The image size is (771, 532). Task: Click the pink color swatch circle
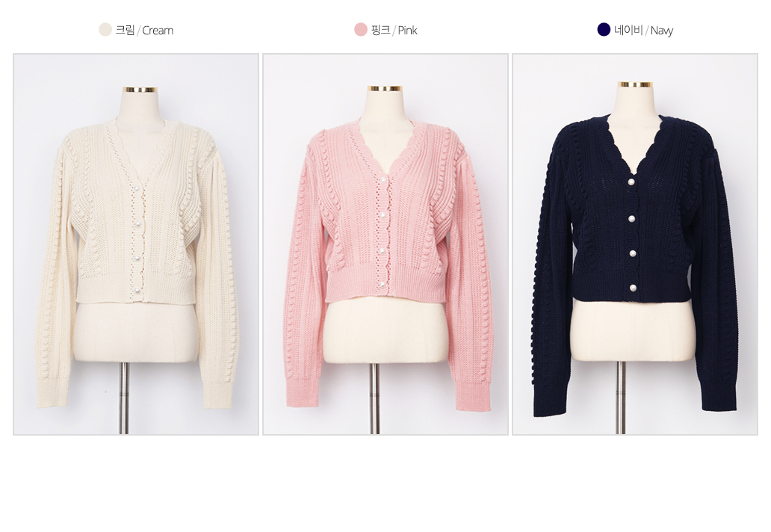pyautogui.click(x=361, y=29)
